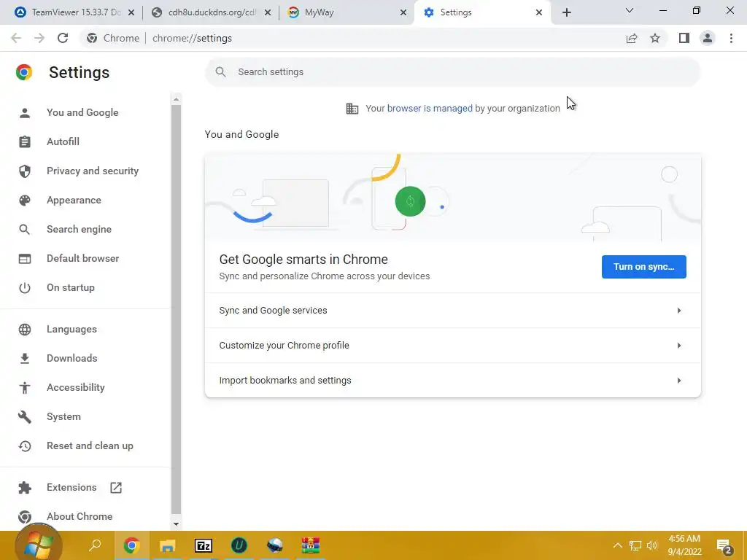Click the volume speaker tray icon
Screen dimensions: 747x560
pyautogui.click(x=652, y=545)
